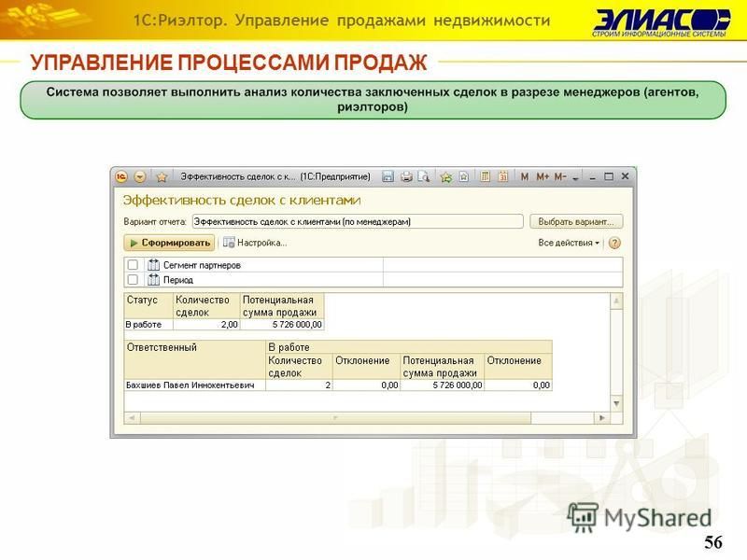This screenshot has width=747, height=560.
Task: Open the Все действия dropdown menu
Action: point(569,243)
